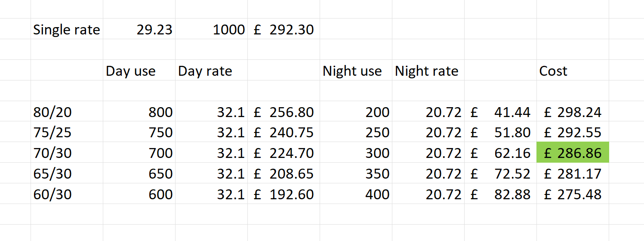Select the green highlighted £286.86 cell
This screenshot has height=241, width=644.
tap(573, 153)
